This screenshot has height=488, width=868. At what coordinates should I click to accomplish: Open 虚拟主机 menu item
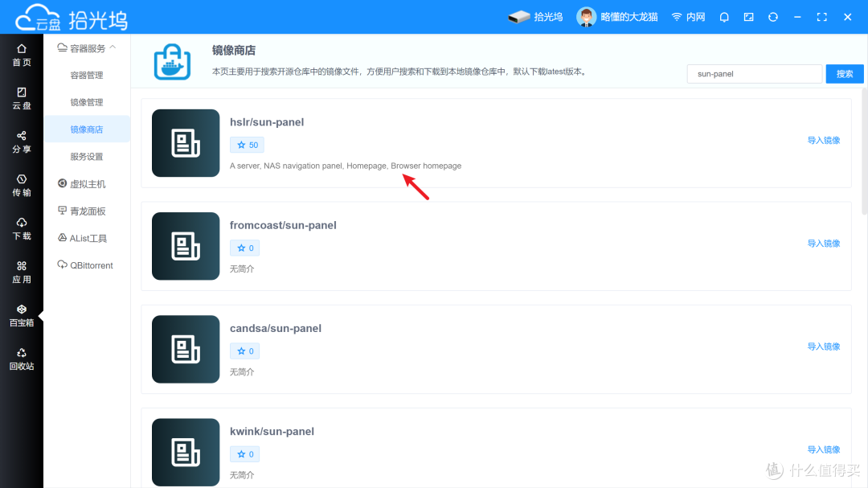tap(82, 184)
